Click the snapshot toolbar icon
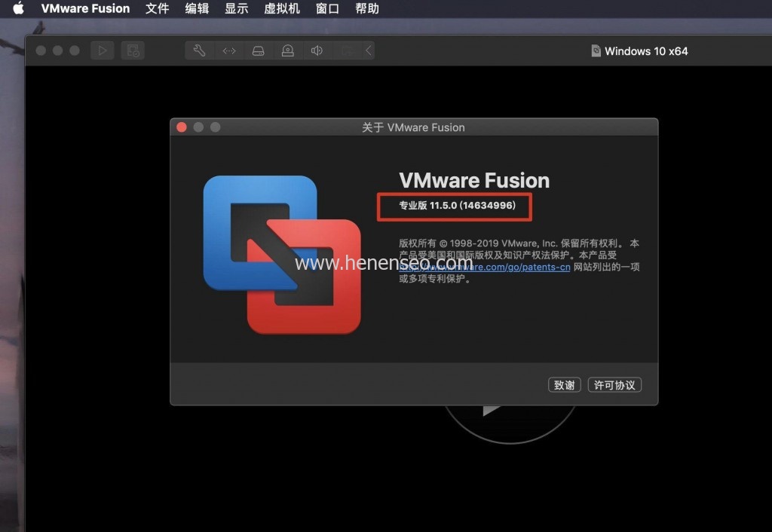 pyautogui.click(x=133, y=50)
